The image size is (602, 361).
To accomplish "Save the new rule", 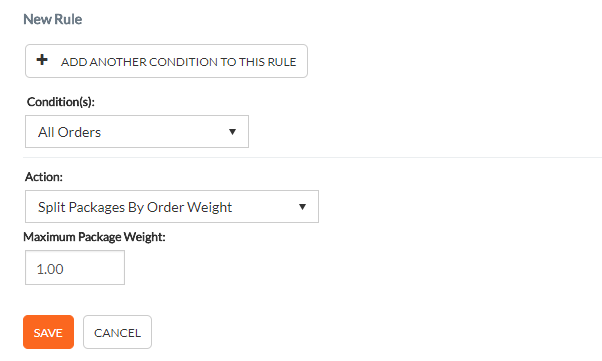I will click(48, 332).
